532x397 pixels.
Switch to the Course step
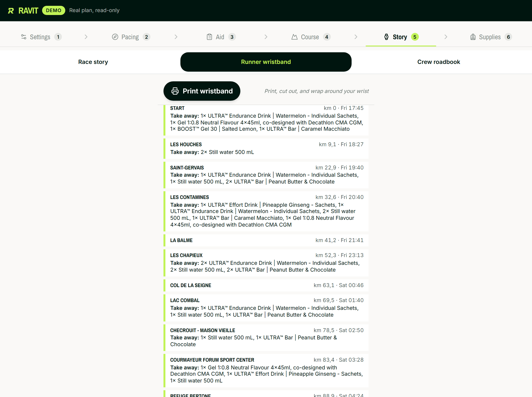click(x=311, y=37)
